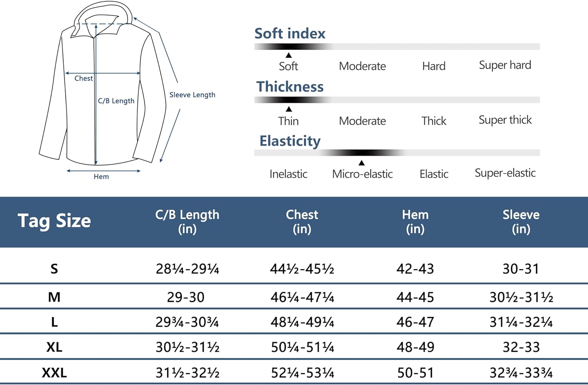Click the Hem label below jacket
Image resolution: width=588 pixels, height=385 pixels.
tap(101, 177)
